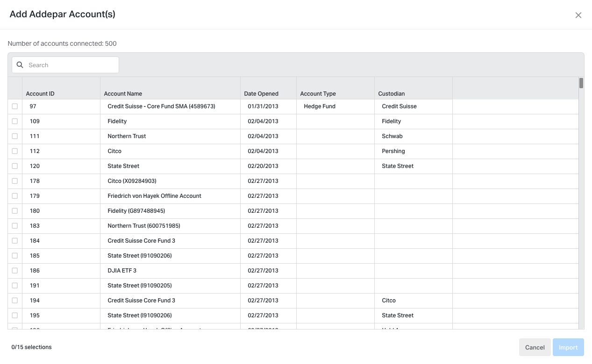Click the Import button
This screenshot has width=592, height=364.
[568, 347]
